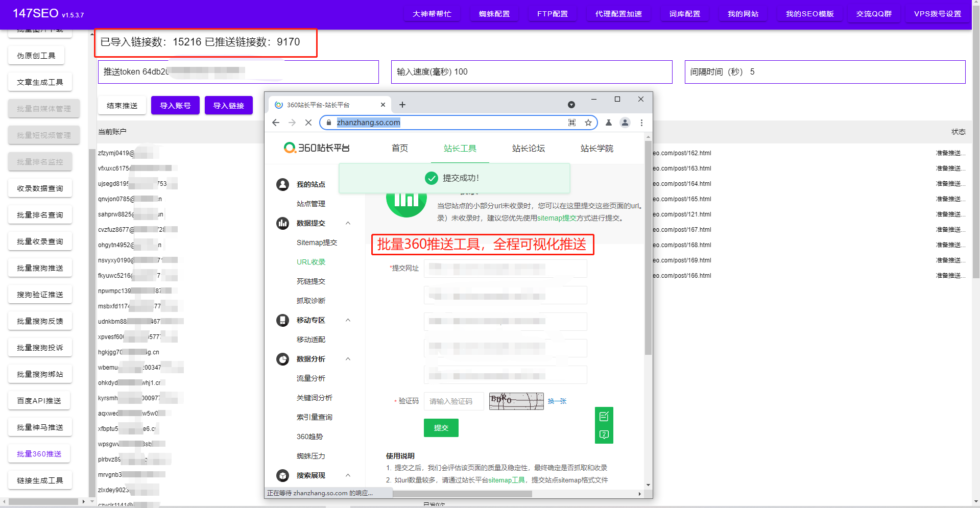Click 换一张 to refresh captcha
This screenshot has width=980, height=508.
coord(557,401)
